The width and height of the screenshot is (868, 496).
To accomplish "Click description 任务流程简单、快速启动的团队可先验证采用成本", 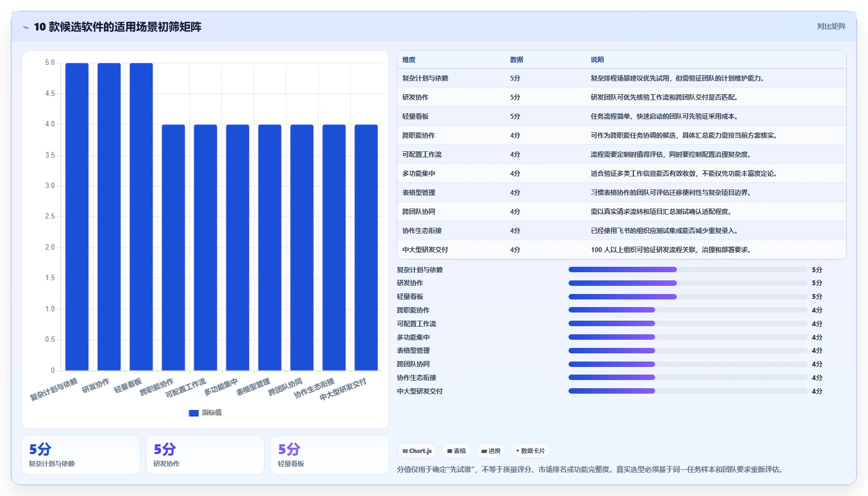I will [x=664, y=117].
